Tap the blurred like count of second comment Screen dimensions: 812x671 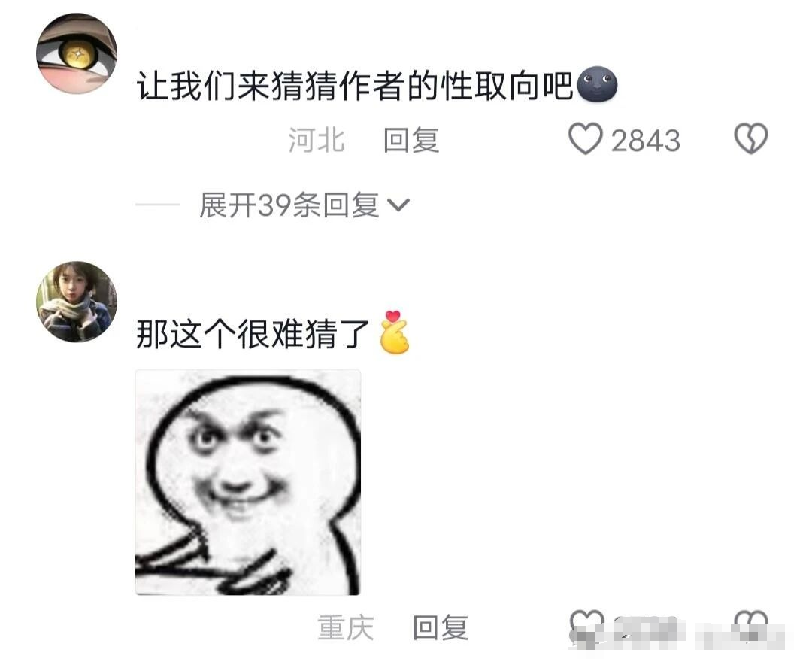(x=647, y=630)
